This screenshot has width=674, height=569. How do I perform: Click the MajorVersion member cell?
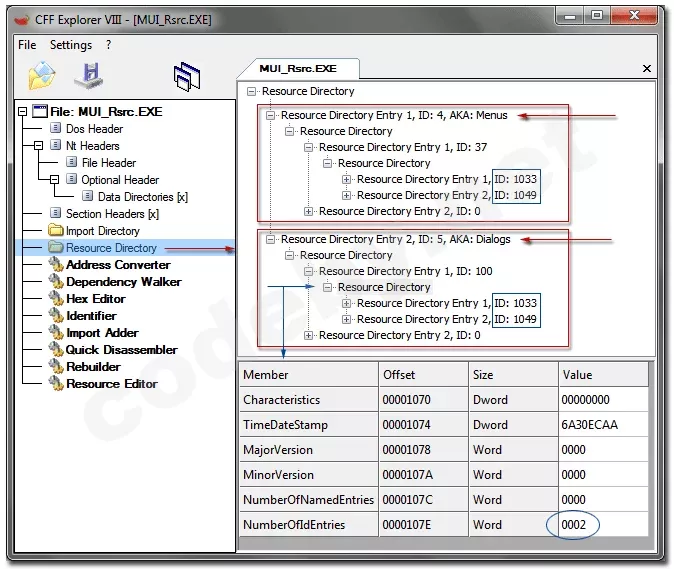[x=309, y=450]
